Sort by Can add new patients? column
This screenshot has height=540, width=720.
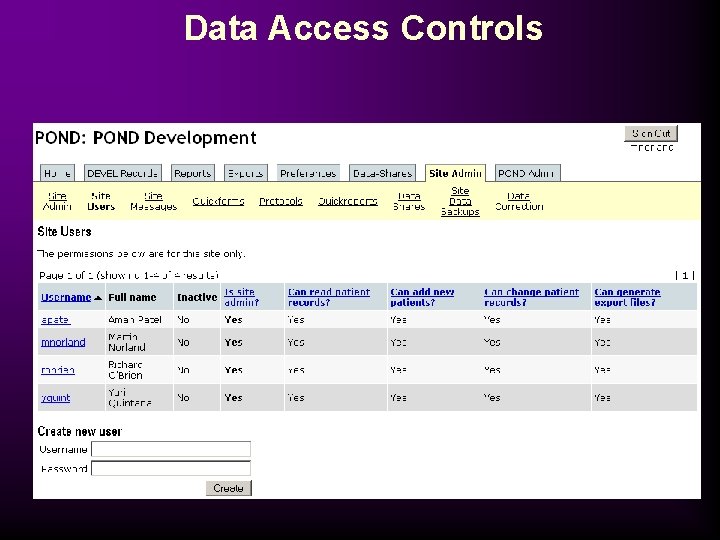click(422, 297)
